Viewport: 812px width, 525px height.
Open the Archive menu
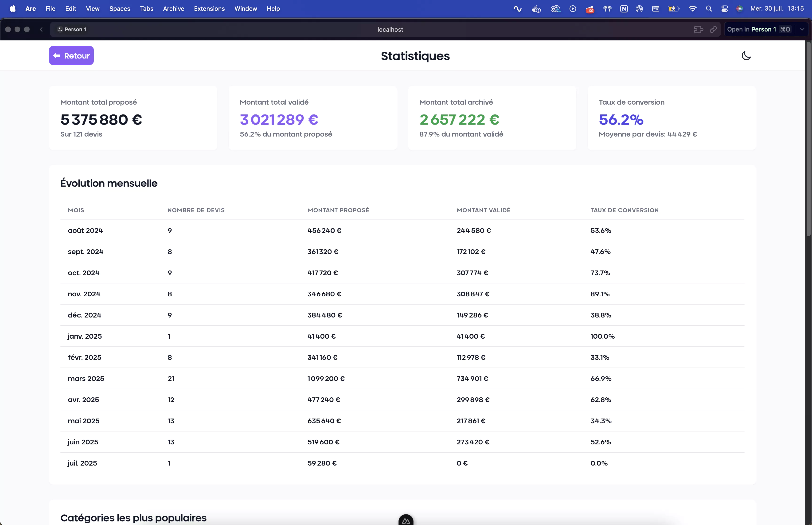point(173,8)
